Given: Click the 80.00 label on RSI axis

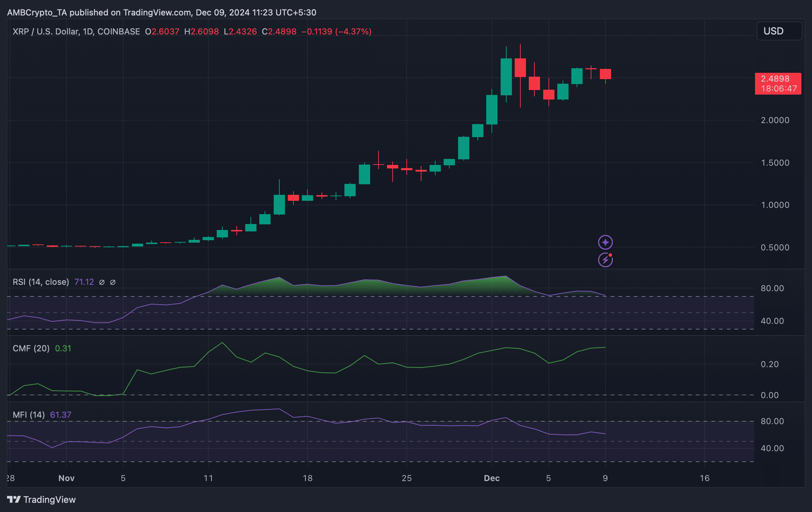Looking at the screenshot, I should pos(772,288).
